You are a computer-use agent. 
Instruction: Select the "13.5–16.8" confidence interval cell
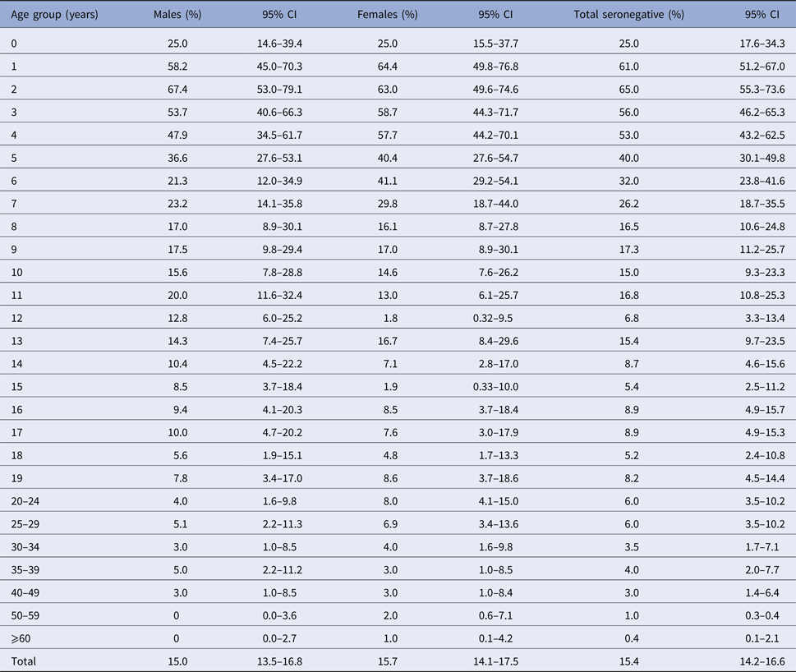point(279,660)
